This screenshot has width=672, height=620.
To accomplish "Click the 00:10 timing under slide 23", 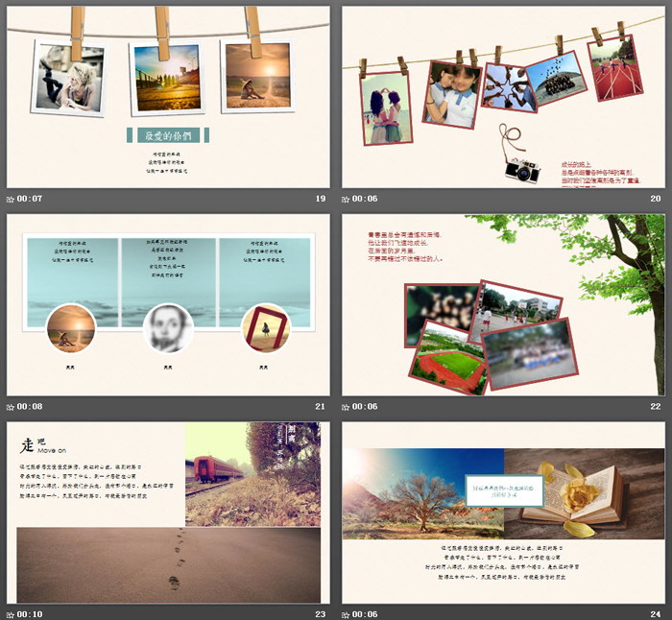I will (x=30, y=614).
